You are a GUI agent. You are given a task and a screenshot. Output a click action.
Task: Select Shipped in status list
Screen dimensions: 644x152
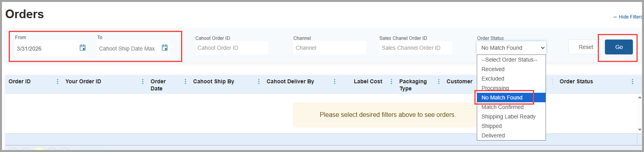coord(511,126)
